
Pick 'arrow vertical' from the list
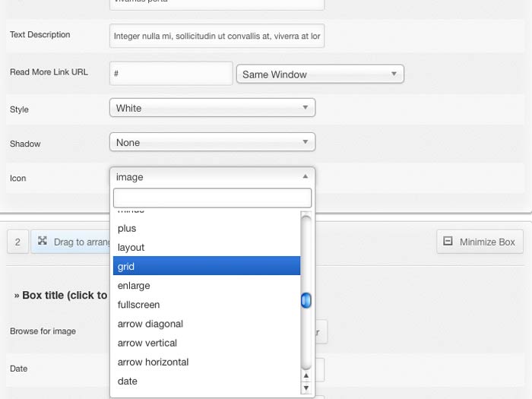coord(205,343)
